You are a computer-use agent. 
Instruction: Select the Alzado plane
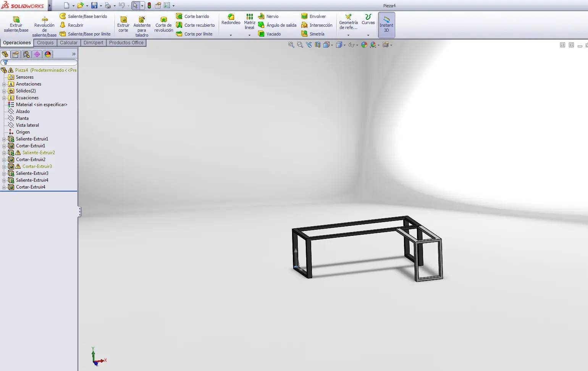click(23, 111)
